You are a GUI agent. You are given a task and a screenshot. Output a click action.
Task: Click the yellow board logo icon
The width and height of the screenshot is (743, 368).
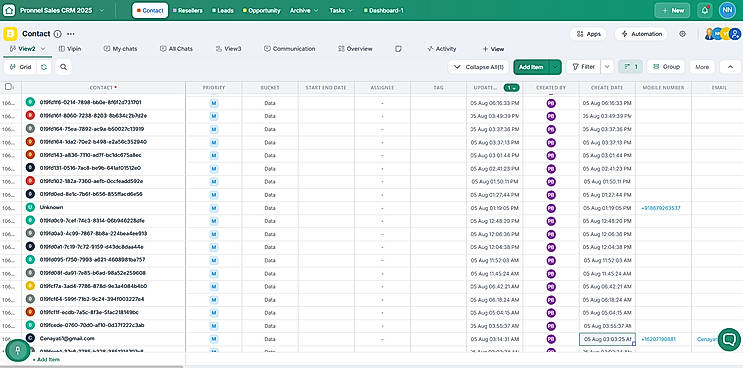(10, 34)
